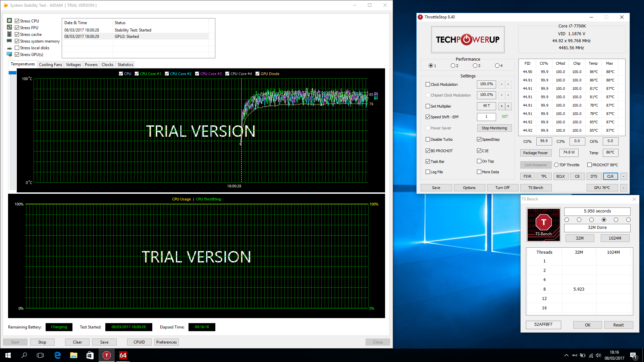Click Stop Monitoring in ThrottleStop

coord(494,128)
